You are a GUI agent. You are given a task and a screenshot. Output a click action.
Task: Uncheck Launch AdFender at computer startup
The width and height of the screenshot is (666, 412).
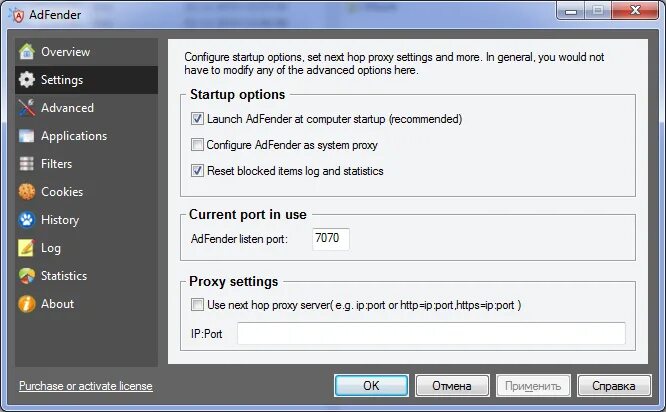[x=197, y=119]
